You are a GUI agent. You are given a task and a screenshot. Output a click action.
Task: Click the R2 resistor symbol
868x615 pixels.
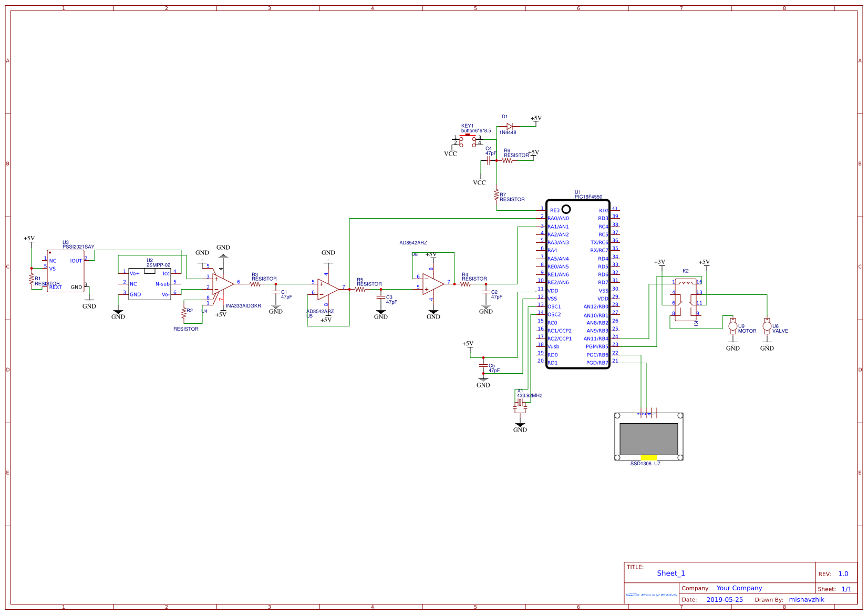[x=184, y=313]
